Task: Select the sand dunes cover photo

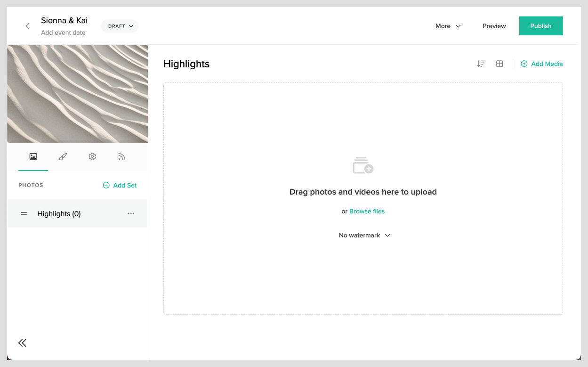Action: point(78,94)
